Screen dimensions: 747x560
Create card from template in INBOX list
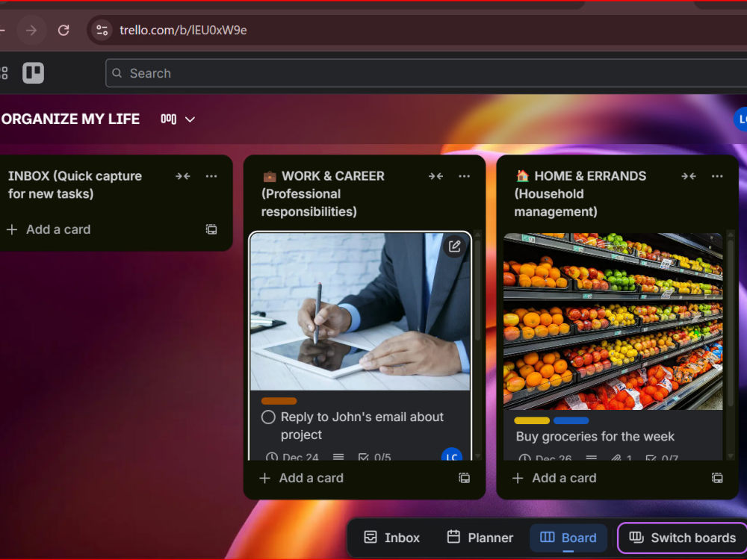point(211,229)
